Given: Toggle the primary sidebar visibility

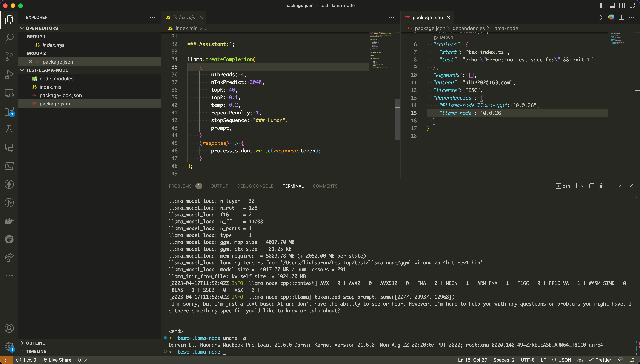Looking at the screenshot, I should (602, 5).
